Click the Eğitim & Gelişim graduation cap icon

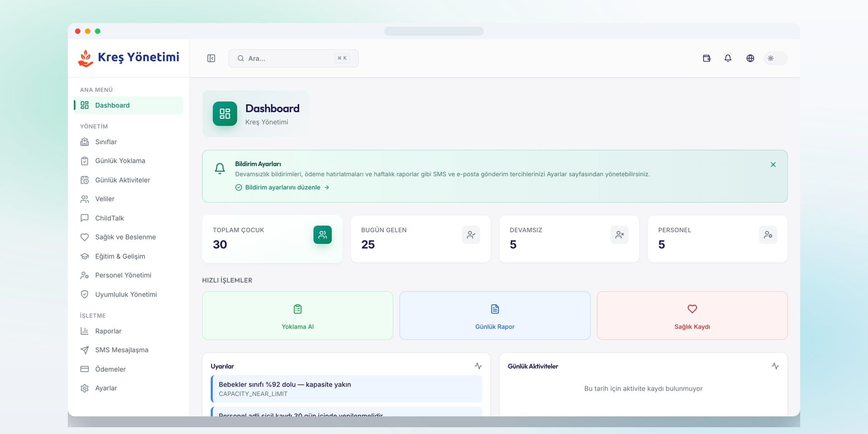click(x=85, y=256)
